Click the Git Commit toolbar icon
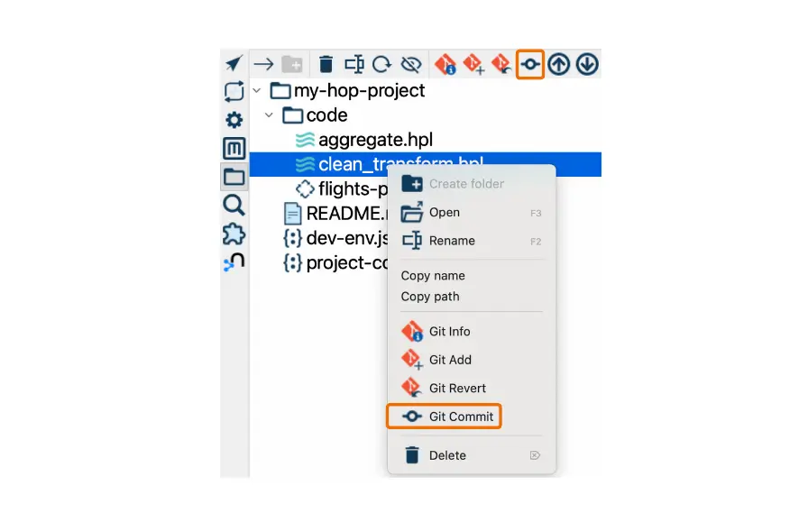Viewport: 808px width, 532px height. (x=529, y=64)
